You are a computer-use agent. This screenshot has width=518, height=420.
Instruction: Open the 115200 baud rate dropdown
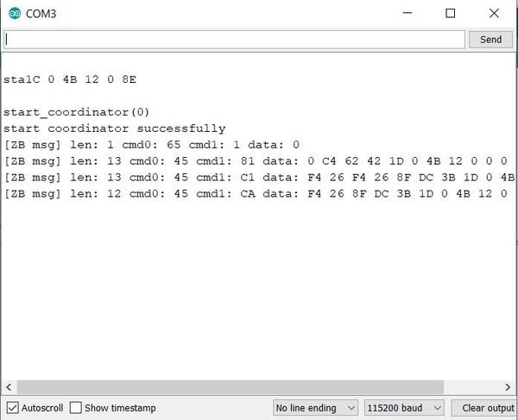pos(404,408)
